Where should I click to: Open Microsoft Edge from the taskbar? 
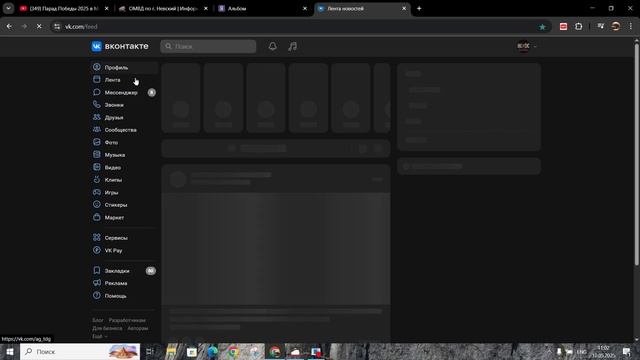pos(212,351)
